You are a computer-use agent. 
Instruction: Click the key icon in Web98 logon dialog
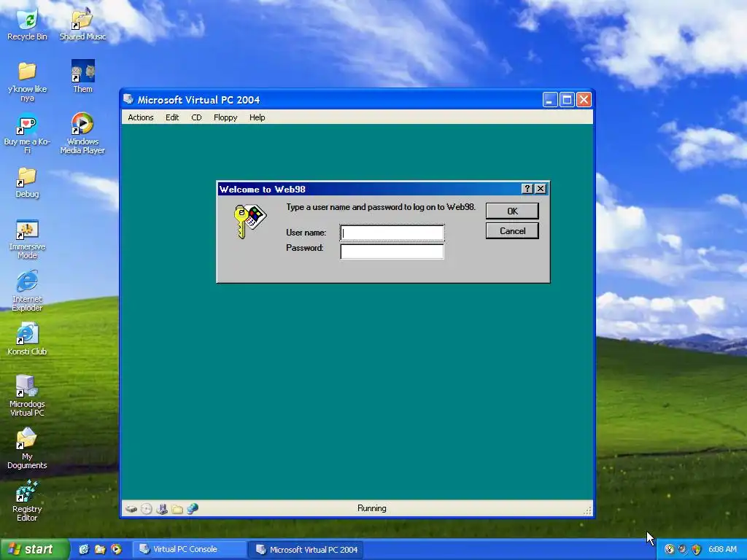pos(250,221)
